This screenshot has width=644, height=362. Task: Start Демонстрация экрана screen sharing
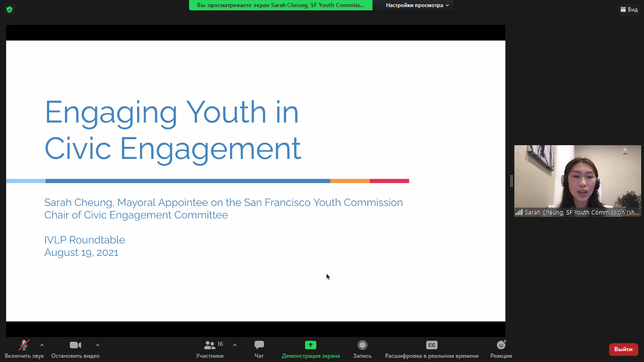coord(311,350)
